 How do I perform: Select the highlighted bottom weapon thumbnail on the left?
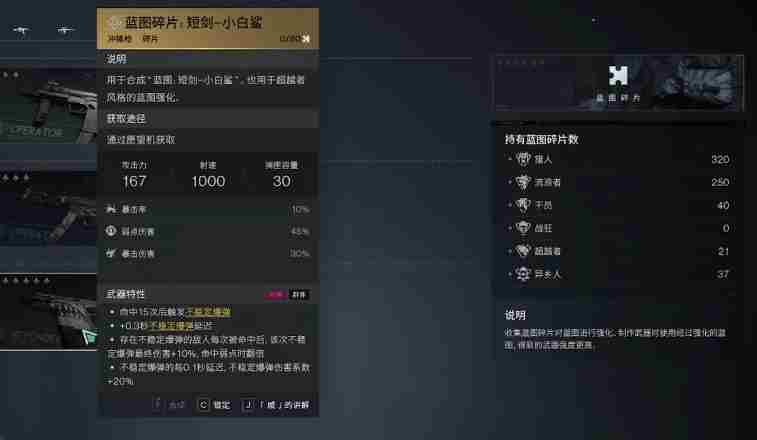(48, 312)
